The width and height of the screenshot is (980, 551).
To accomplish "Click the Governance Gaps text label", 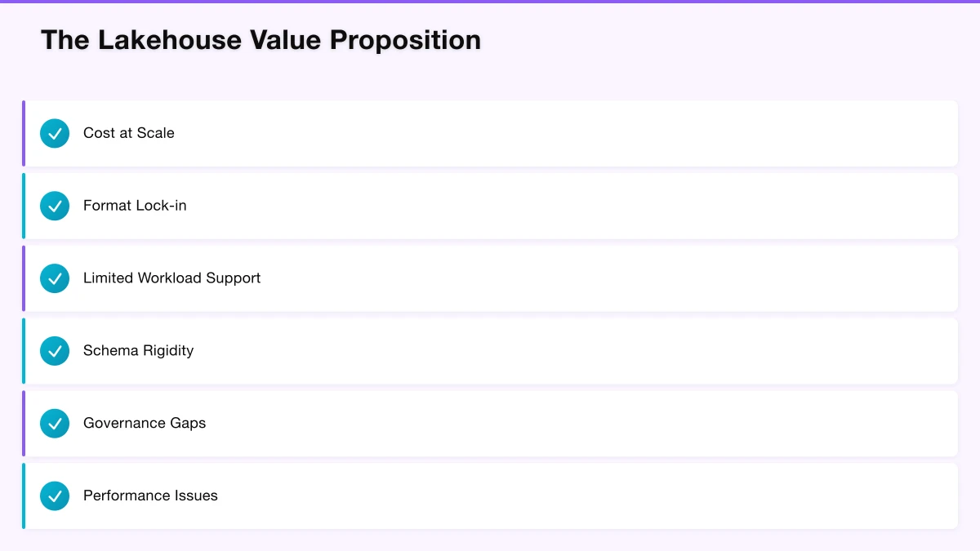I will point(145,424).
